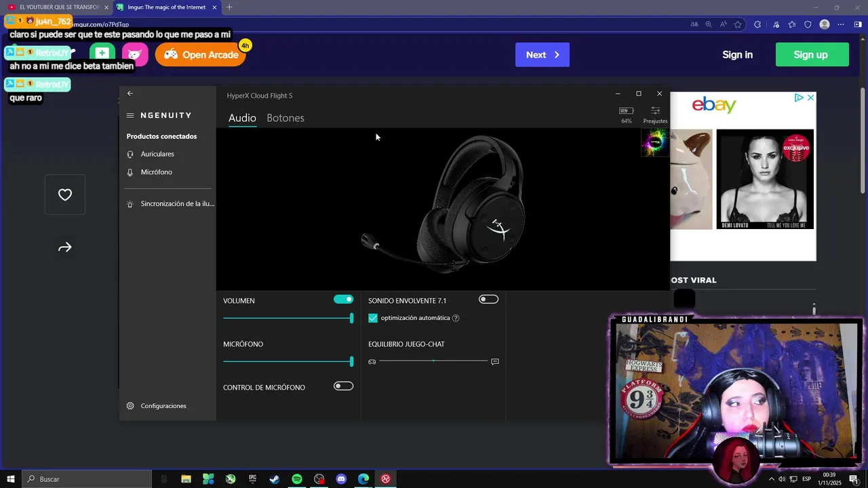The height and width of the screenshot is (488, 868).
Task: Open Arcade button on Imgur
Action: pos(200,55)
